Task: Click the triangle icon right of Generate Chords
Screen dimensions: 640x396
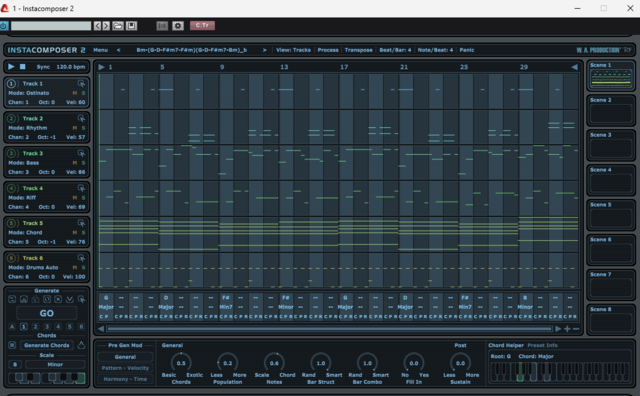Action: 81,345
